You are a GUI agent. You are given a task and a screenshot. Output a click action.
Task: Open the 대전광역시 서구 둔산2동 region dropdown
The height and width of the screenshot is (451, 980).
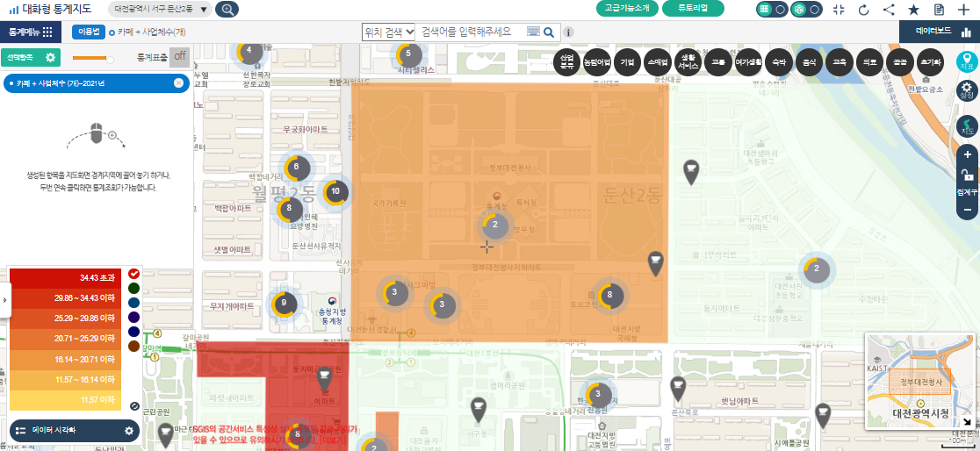point(161,10)
